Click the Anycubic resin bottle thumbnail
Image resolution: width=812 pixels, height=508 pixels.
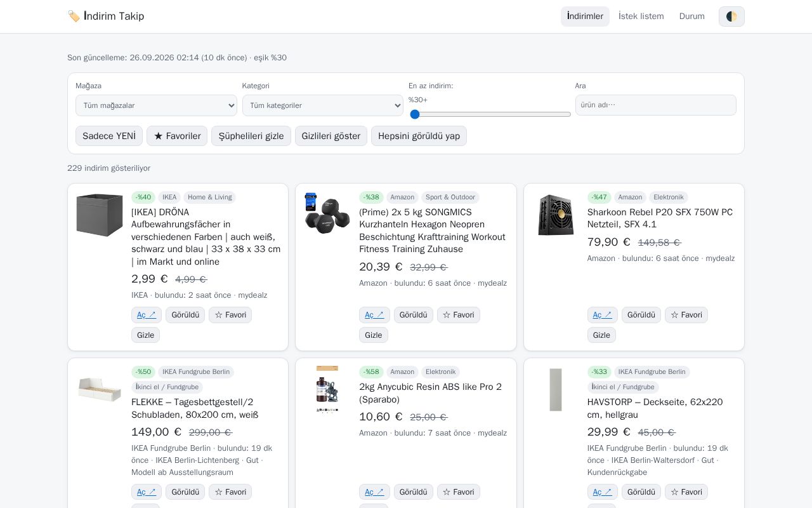pyautogui.click(x=327, y=389)
